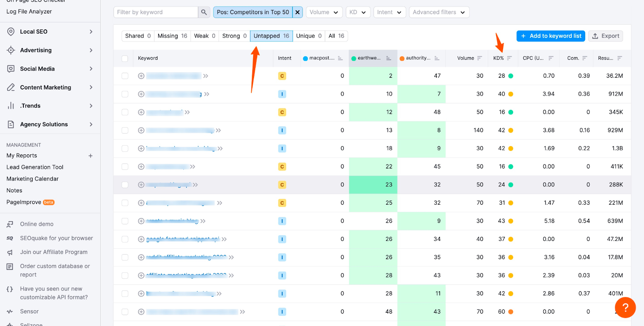Viewport: 644px width, 326px height.
Task: Click Add to keyword list button
Action: tap(551, 36)
